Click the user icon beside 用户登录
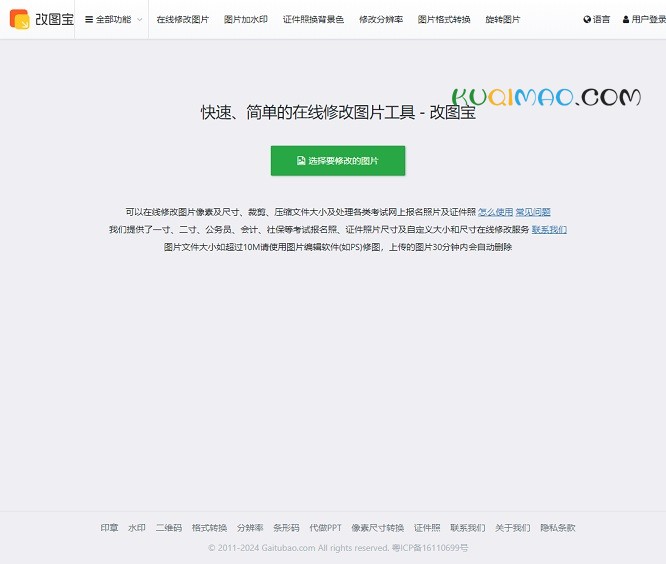Screen dimensions: 666x564 point(626,20)
